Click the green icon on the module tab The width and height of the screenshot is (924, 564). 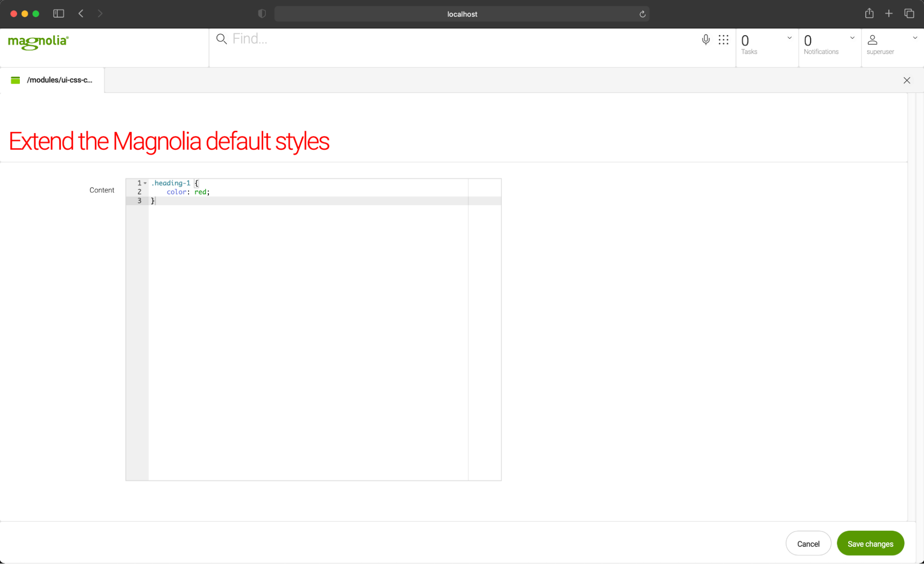tap(15, 80)
